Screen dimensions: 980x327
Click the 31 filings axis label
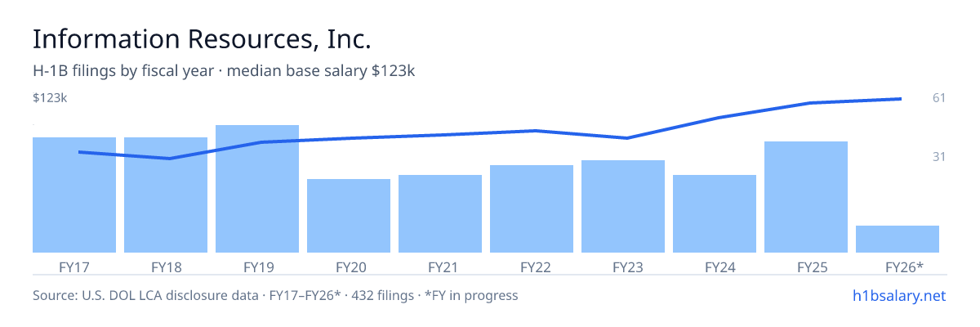[x=938, y=156]
